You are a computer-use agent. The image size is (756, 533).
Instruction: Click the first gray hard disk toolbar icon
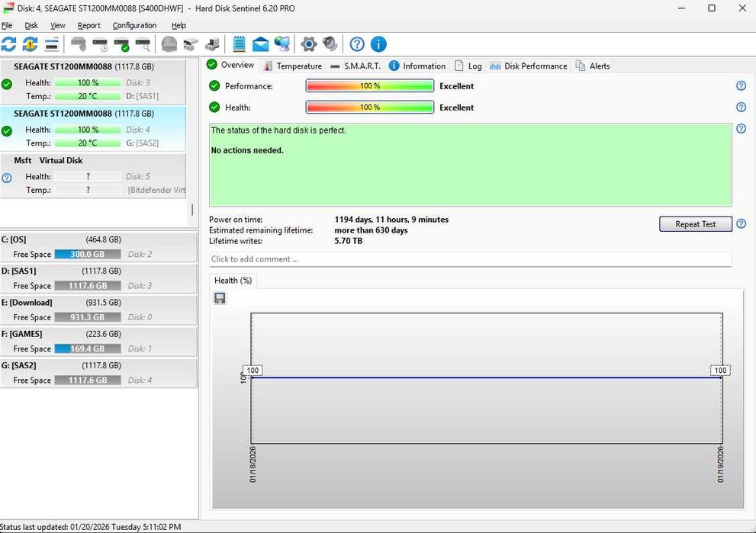(79, 44)
